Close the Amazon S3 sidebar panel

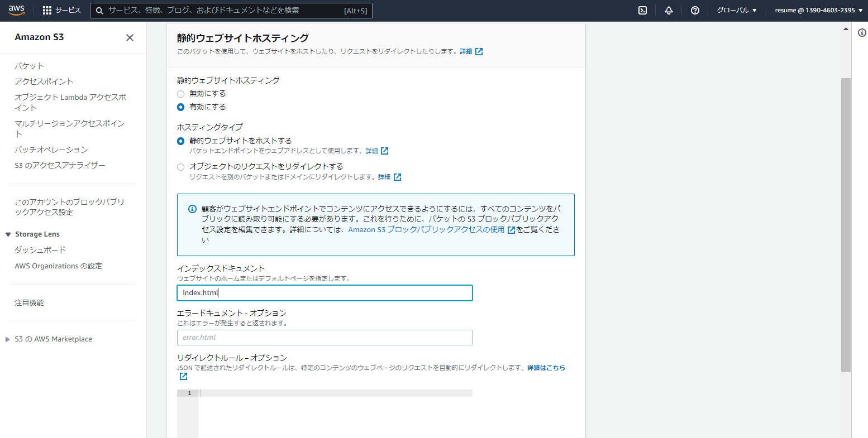pos(130,37)
